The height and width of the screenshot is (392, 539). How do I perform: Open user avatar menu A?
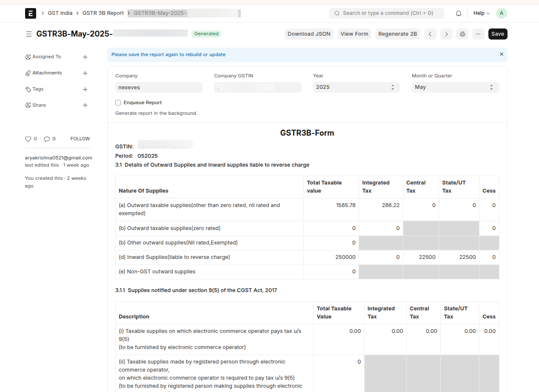(x=502, y=13)
